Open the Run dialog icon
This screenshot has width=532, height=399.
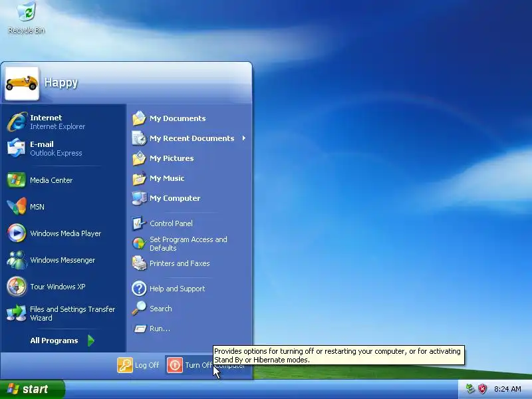pos(140,329)
